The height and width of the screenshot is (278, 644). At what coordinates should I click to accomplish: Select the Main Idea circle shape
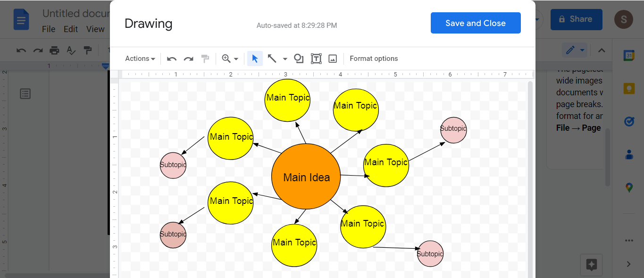[306, 177]
